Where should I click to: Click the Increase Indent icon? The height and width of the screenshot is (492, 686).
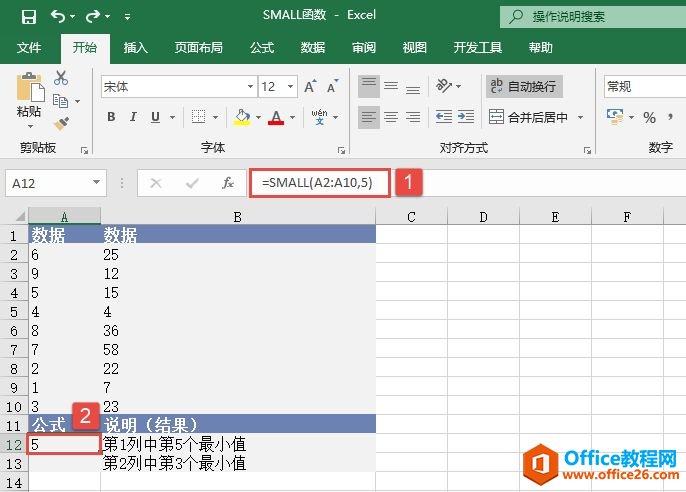pyautogui.click(x=465, y=117)
